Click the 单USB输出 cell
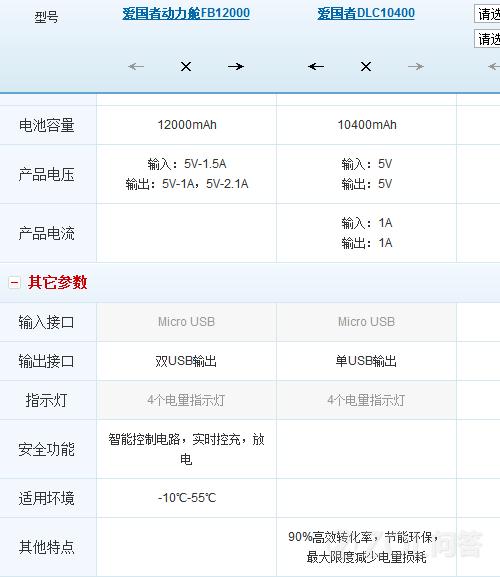The image size is (500, 577). pyautogui.click(x=366, y=361)
